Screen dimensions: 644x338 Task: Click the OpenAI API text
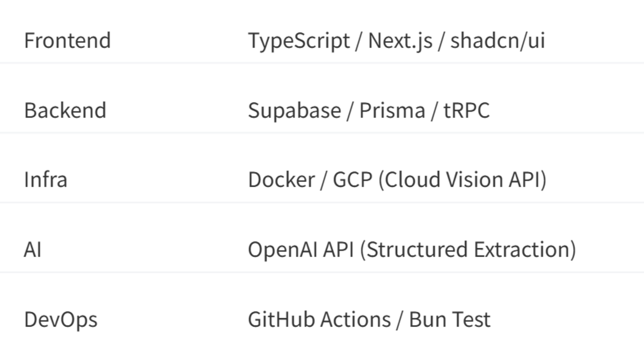click(301, 251)
